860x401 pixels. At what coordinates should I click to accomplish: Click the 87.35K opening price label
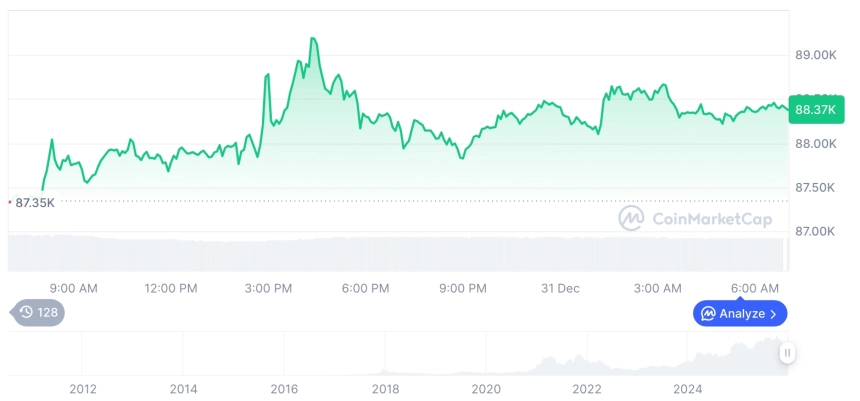[x=35, y=203]
